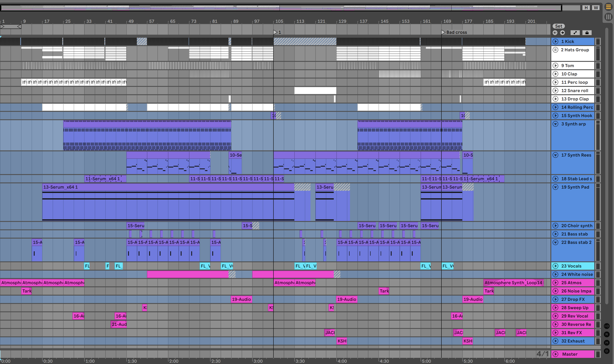Toggle the I-O section visibility
The height and width of the screenshot is (364, 614).
point(607,326)
